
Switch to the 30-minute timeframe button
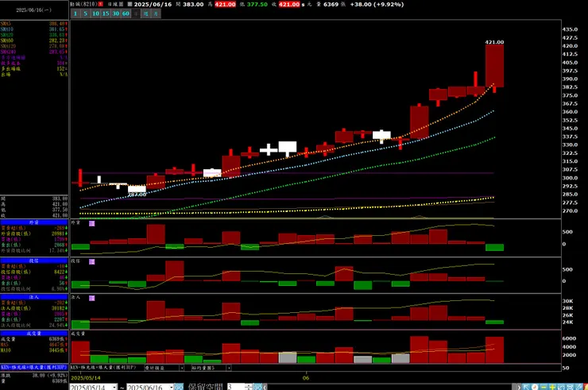[115, 14]
